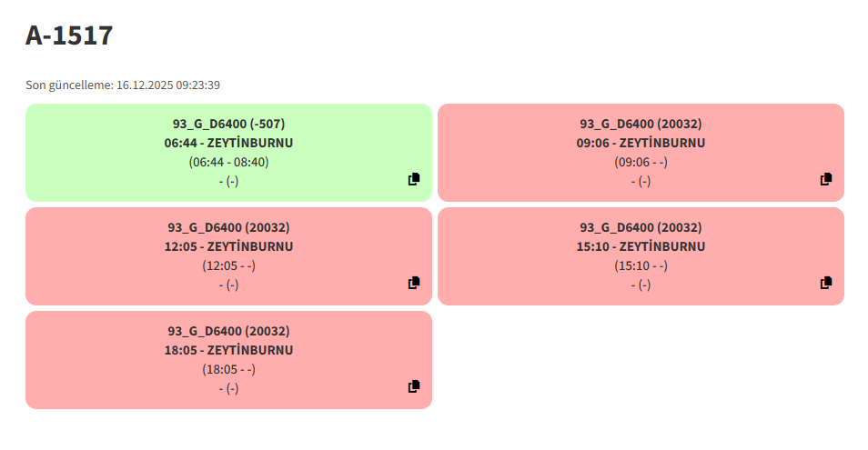Click the (09:06 - -) time range
This screenshot has width=868, height=450.
[641, 162]
